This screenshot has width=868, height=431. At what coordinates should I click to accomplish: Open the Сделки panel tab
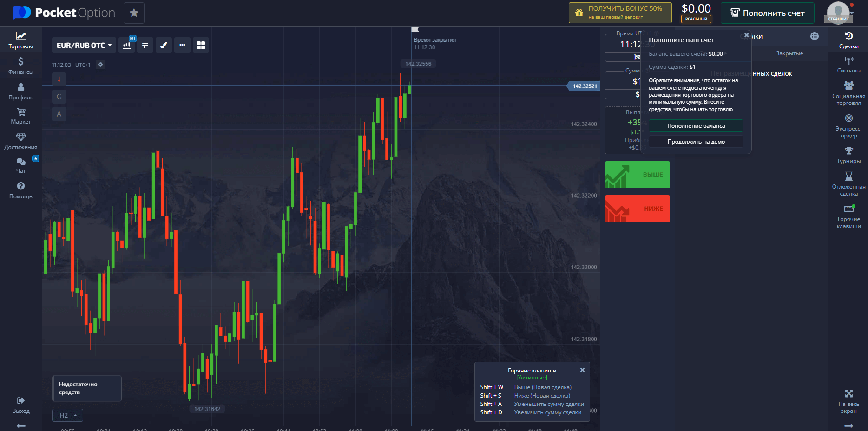[x=848, y=40]
